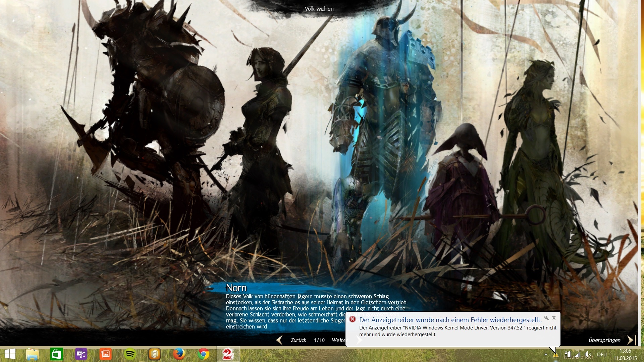Screen dimensions: 644x362
Task: Open the orange photo gallery taskbar icon
Action: (x=105, y=354)
